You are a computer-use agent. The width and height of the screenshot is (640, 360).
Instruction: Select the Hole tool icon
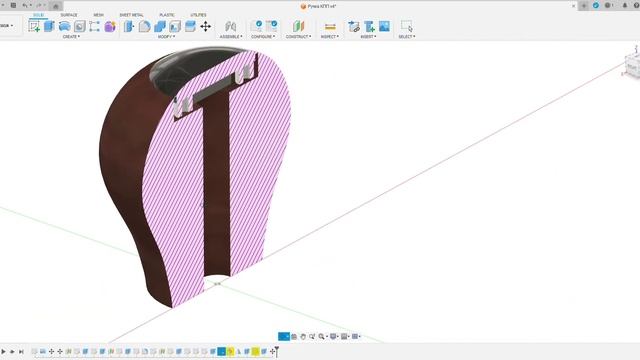point(80,27)
